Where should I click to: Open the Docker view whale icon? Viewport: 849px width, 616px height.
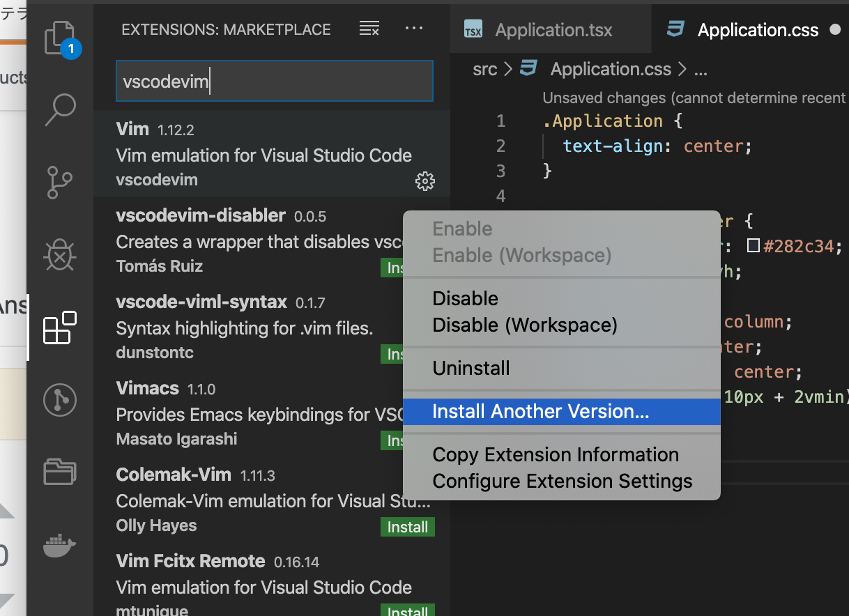[60, 546]
